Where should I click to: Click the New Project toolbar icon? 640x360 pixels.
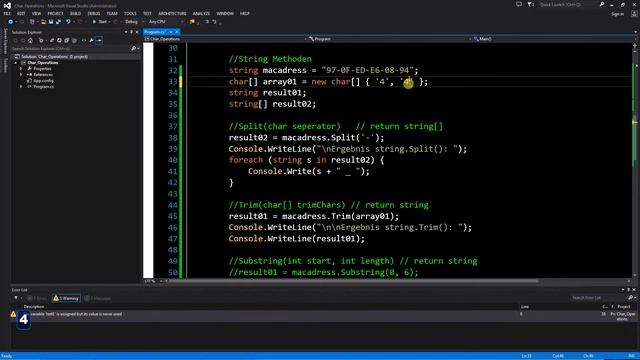pyautogui.click(x=32, y=22)
